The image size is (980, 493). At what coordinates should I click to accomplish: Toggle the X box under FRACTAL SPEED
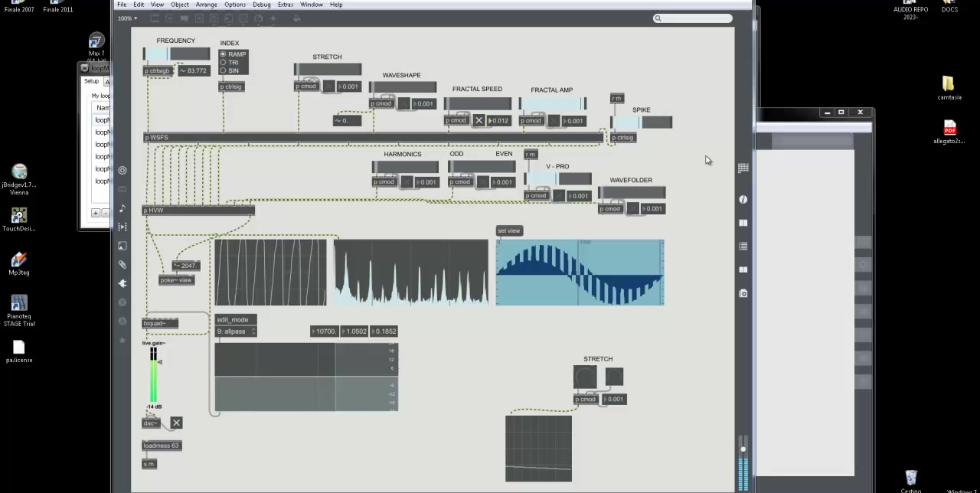click(479, 120)
